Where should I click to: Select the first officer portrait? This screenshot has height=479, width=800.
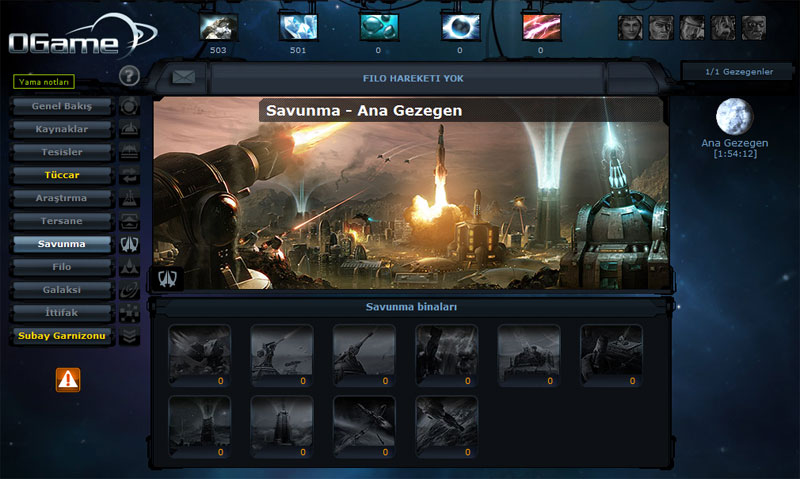point(630,28)
